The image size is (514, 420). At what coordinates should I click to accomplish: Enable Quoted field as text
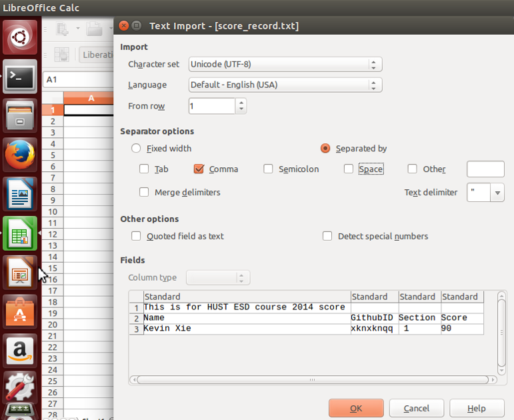[x=136, y=236]
